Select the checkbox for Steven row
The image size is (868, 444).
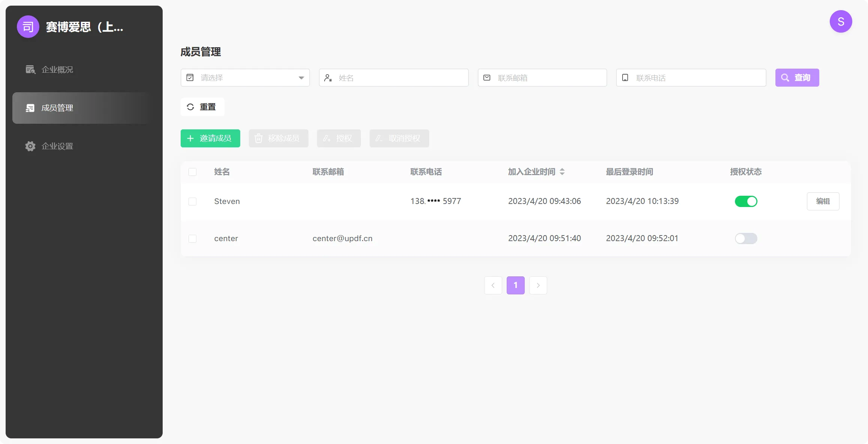point(192,202)
